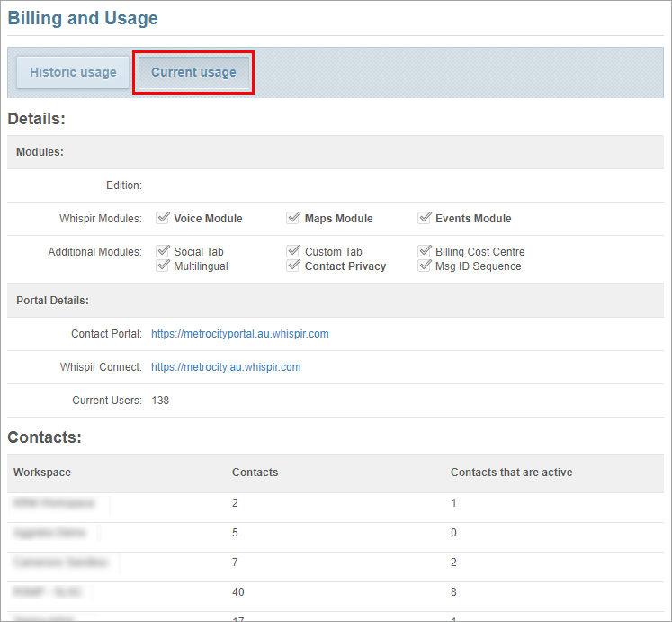Toggle the Contact Privacy checkbox
The image size is (672, 622).
click(293, 266)
